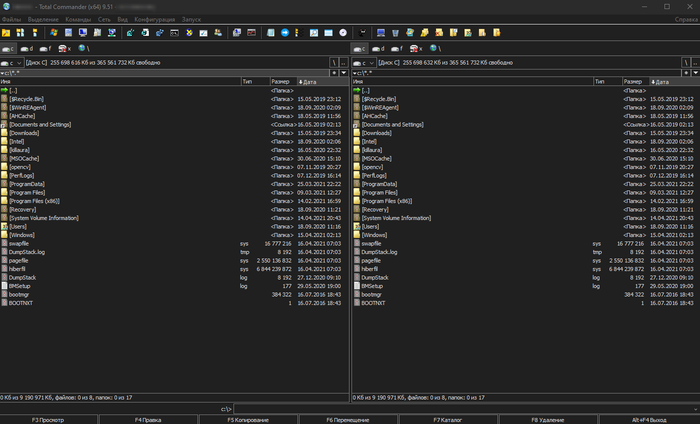Launch the Internet Explorer toolbar icon
700x424 pixels.
410,33
